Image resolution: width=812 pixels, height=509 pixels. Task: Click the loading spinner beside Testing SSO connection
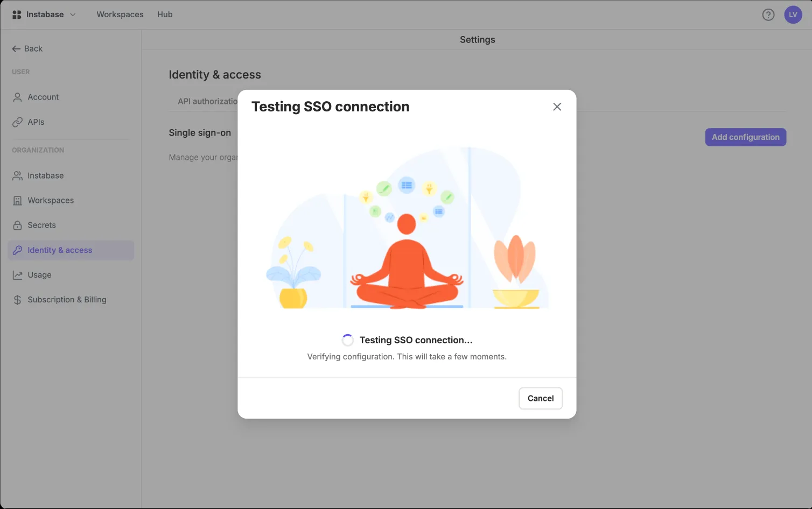[348, 340]
